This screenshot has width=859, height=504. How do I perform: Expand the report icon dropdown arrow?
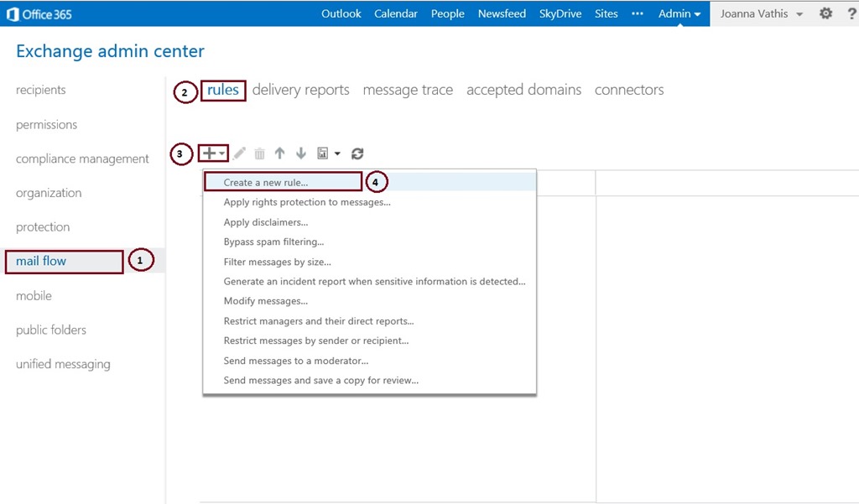click(337, 153)
